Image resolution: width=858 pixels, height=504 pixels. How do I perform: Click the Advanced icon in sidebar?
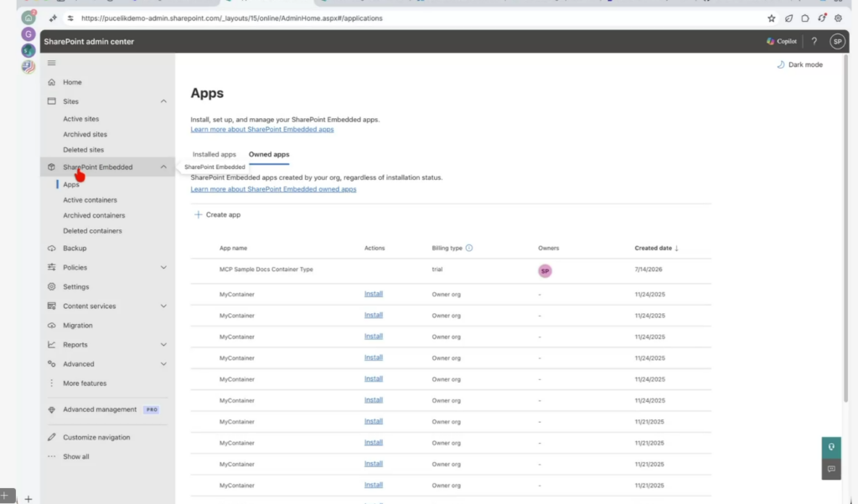[51, 363]
